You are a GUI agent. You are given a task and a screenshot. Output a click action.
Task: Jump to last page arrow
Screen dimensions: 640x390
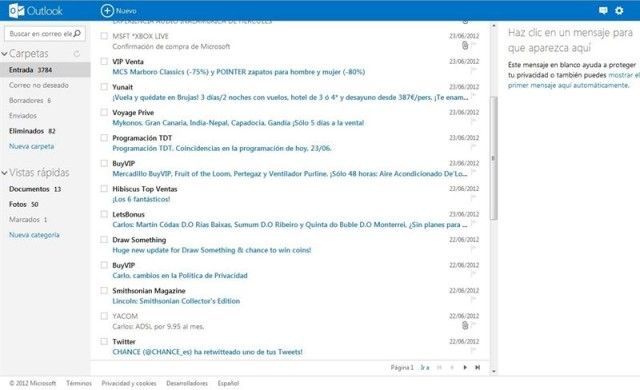477,368
